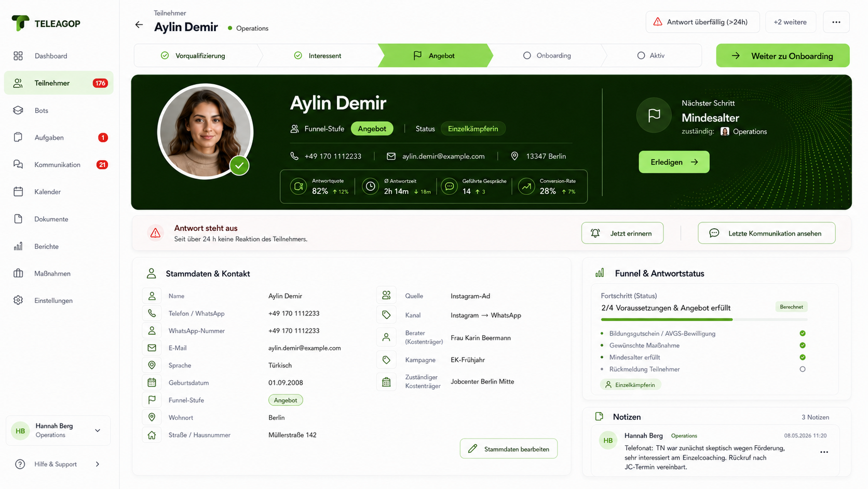The image size is (868, 489).
Task: Click the flag icon at Nächster Schritt
Action: (654, 115)
